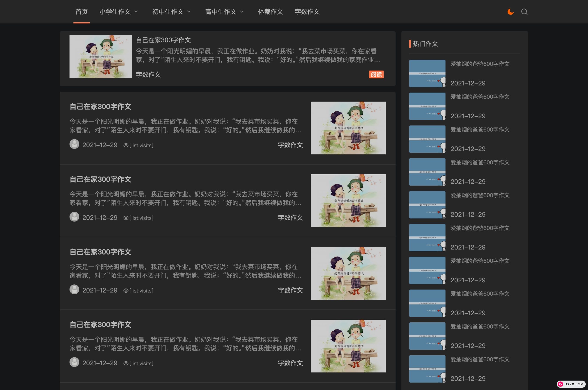Image resolution: width=588 pixels, height=390 pixels.
Task: Open the first hot article blue thumbnail
Action: point(427,73)
